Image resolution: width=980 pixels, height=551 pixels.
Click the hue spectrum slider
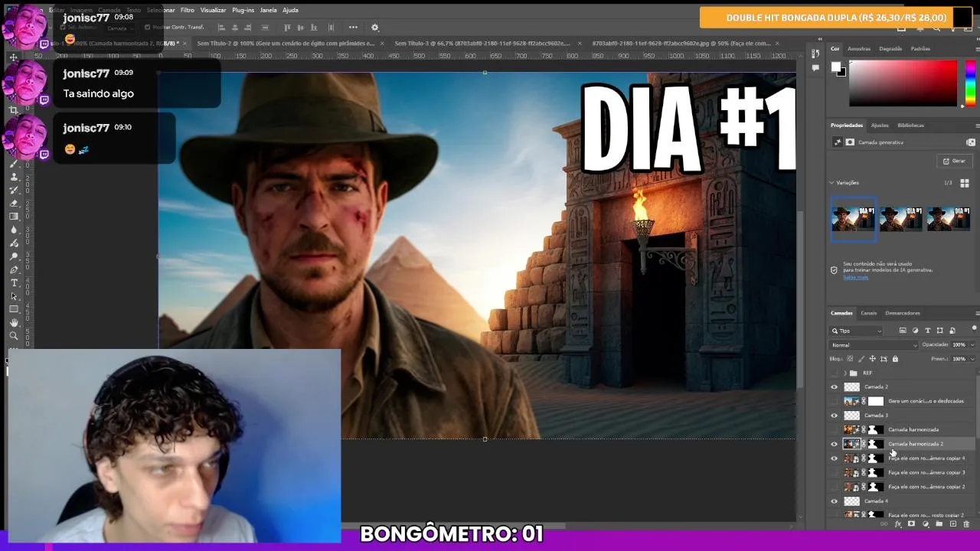[970, 83]
